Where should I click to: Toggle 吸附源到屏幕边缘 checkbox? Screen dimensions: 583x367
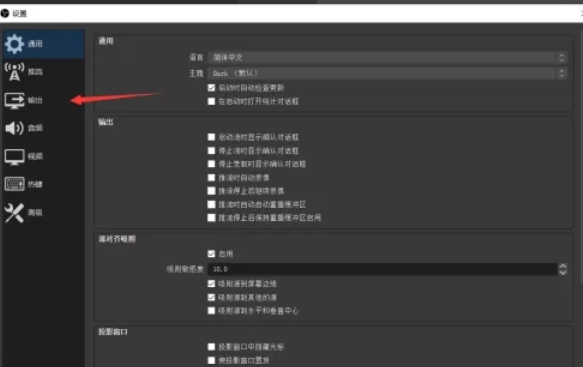211,284
